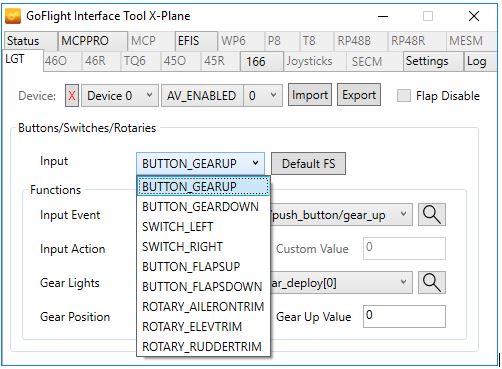Collapse the Input combo box arrow
The width and height of the screenshot is (502, 369).
[255, 163]
